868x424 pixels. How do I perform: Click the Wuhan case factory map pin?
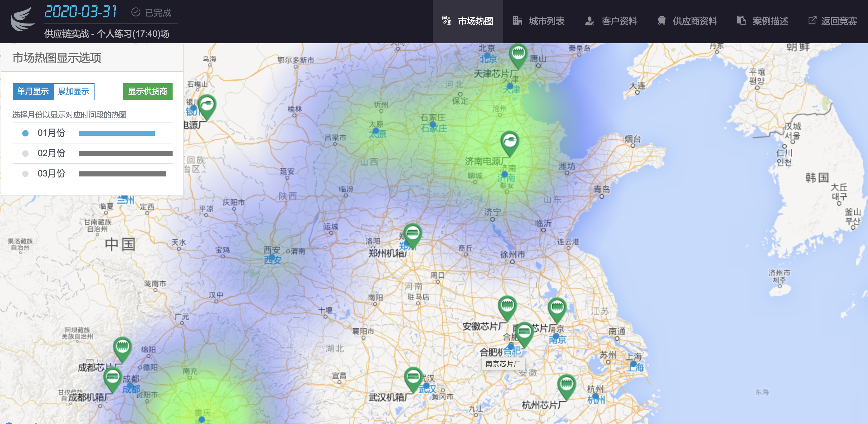413,377
